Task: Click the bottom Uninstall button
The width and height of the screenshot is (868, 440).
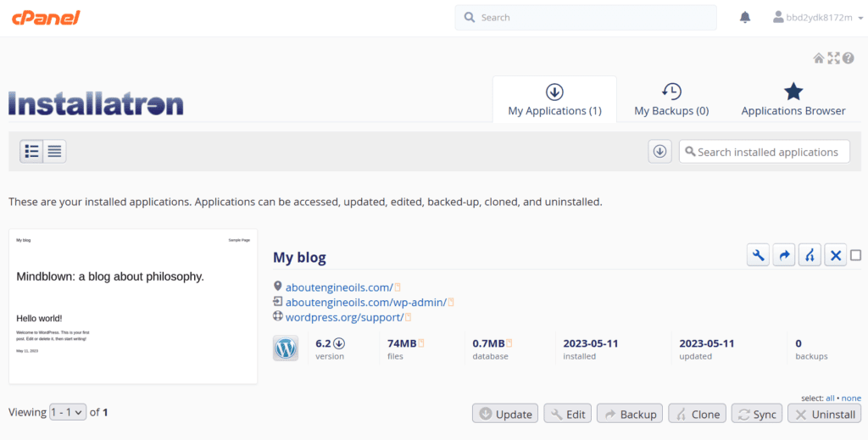Action: point(824,414)
